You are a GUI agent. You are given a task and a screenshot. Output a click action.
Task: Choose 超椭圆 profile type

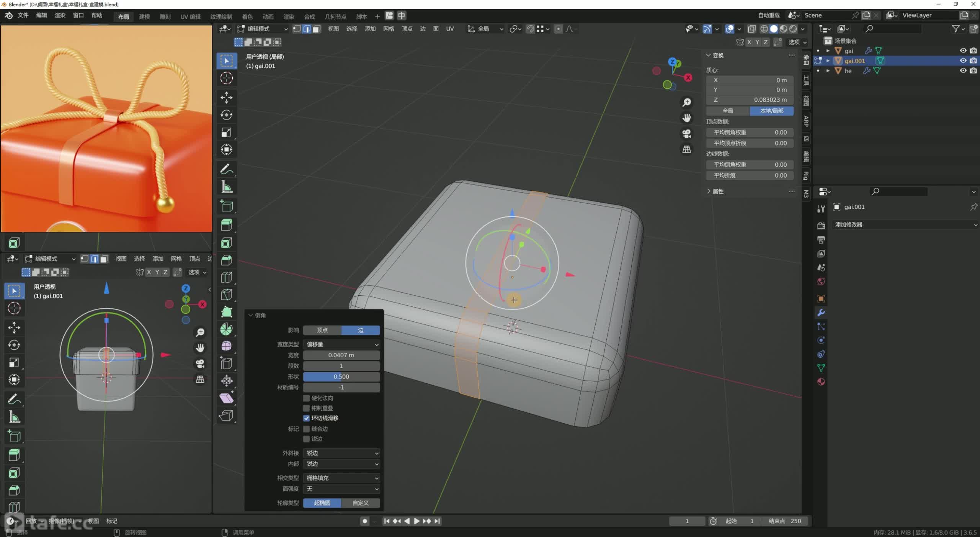click(322, 503)
